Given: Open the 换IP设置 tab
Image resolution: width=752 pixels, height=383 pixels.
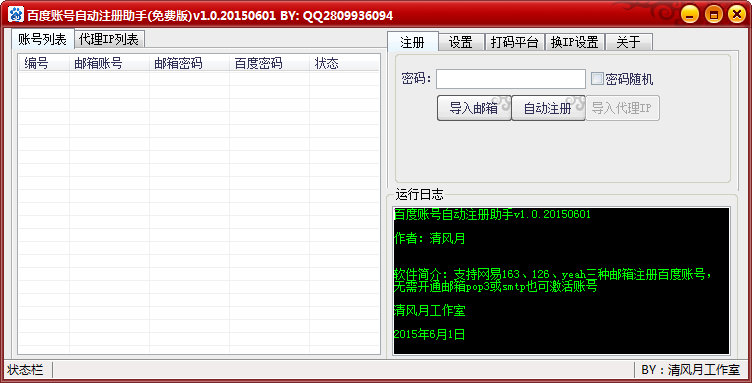Looking at the screenshot, I should 575,42.
